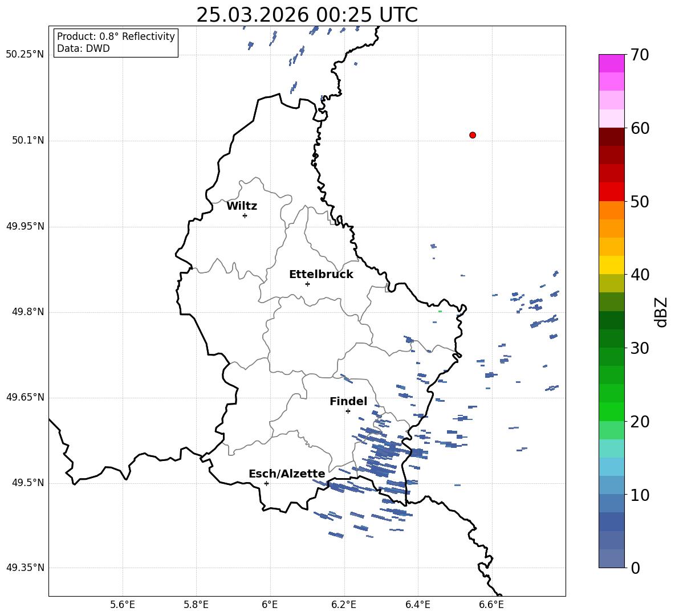Click the 6.4°E longitude label
The width and height of the screenshot is (675, 616).
[417, 605]
